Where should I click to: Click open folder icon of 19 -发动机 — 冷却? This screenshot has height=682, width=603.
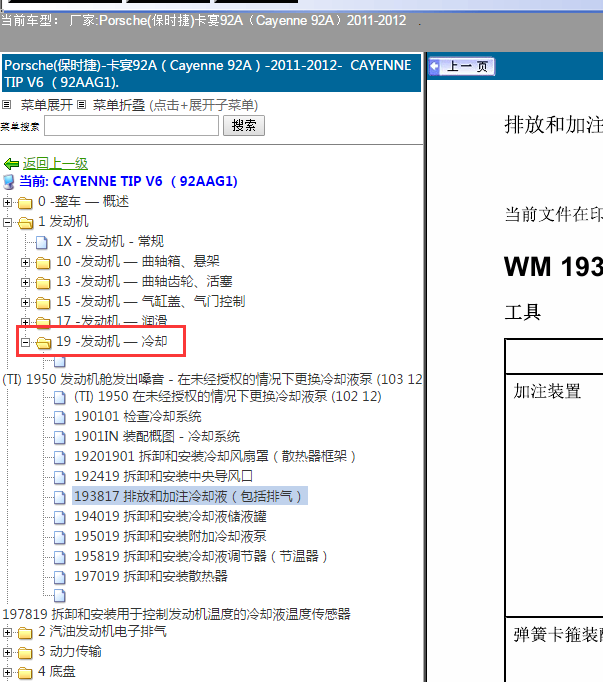[x=44, y=343]
